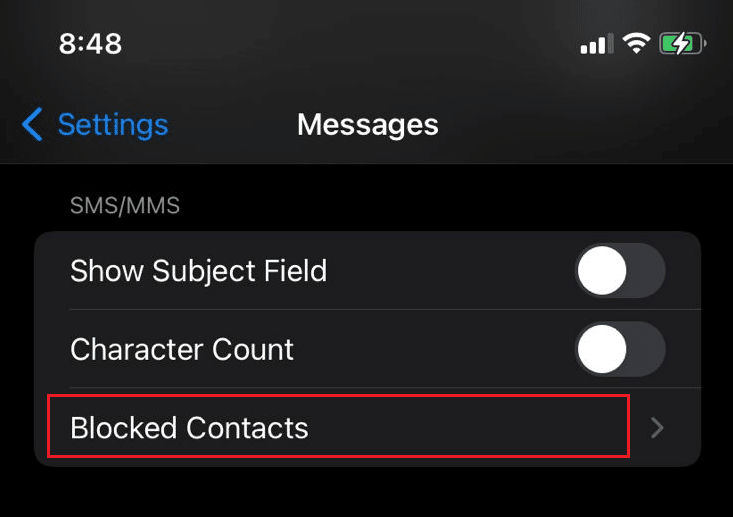Tap the lightning bolt inside battery

[681, 44]
